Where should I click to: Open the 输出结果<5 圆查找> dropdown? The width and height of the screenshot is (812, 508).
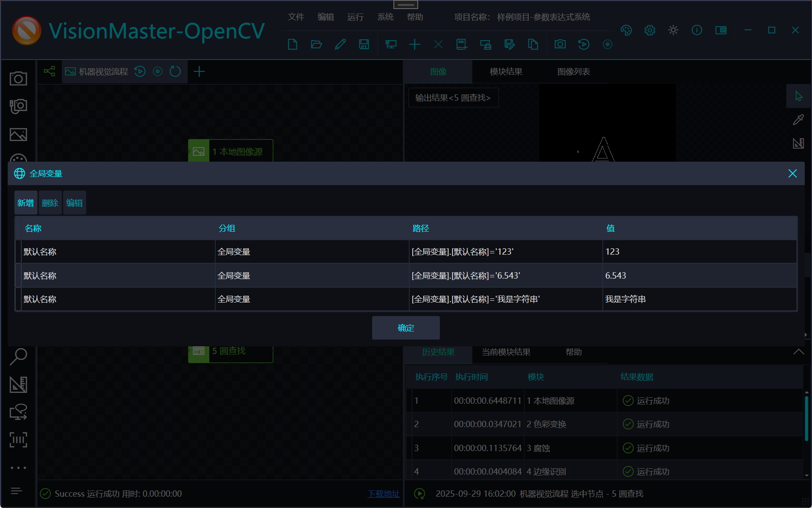coord(453,98)
